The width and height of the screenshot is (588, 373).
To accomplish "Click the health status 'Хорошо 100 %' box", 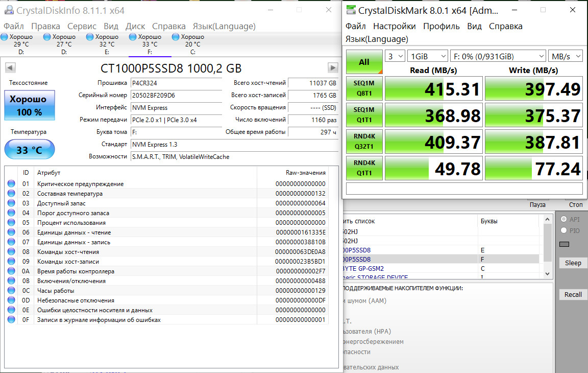I will [30, 105].
